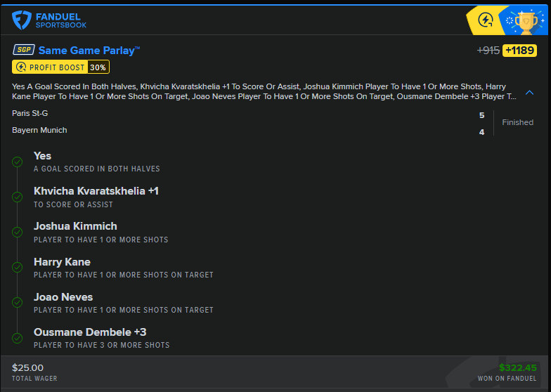Open the yellow profit boost lightning icon
The image size is (551, 392).
click(485, 20)
